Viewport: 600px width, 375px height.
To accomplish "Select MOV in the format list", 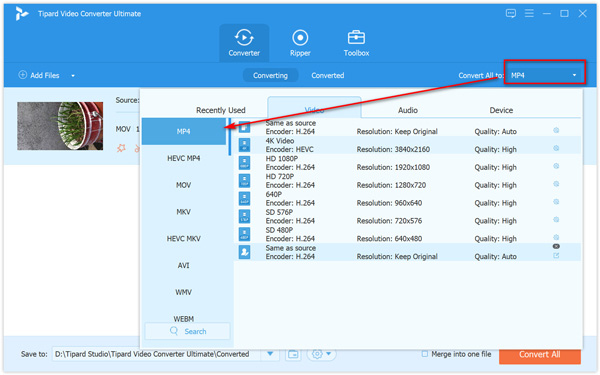I will click(184, 185).
